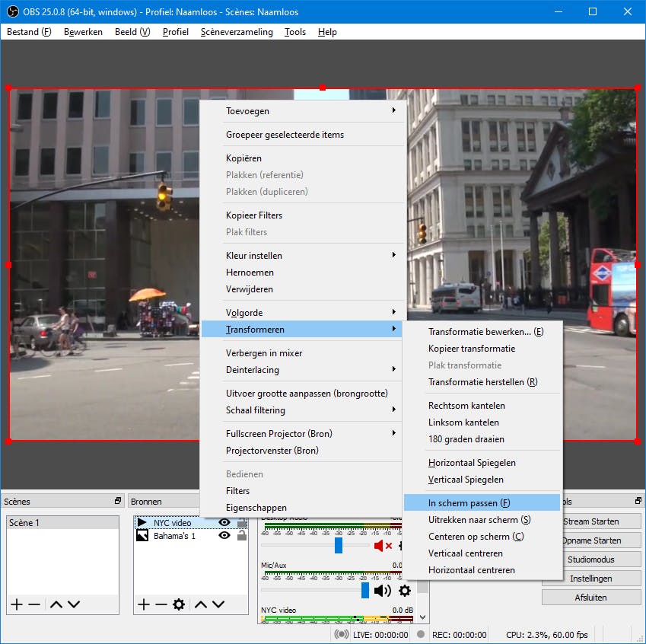The image size is (646, 644).
Task: Select Scène 1 in the Scènes list
Action: [x=62, y=523]
